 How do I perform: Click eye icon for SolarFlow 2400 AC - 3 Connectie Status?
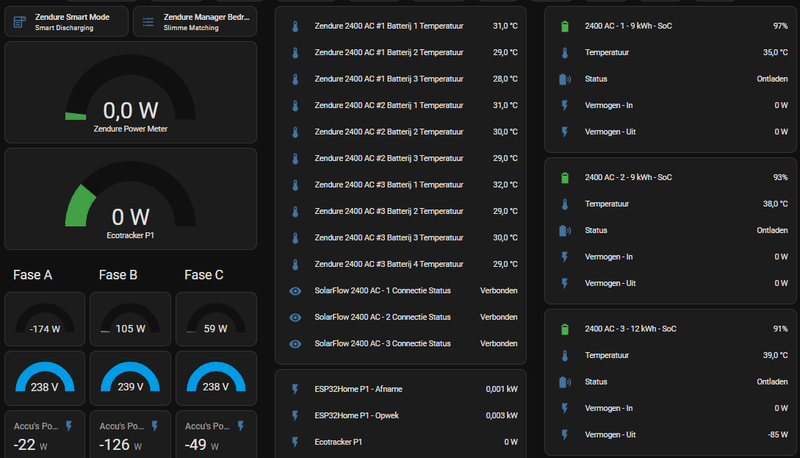[295, 344]
